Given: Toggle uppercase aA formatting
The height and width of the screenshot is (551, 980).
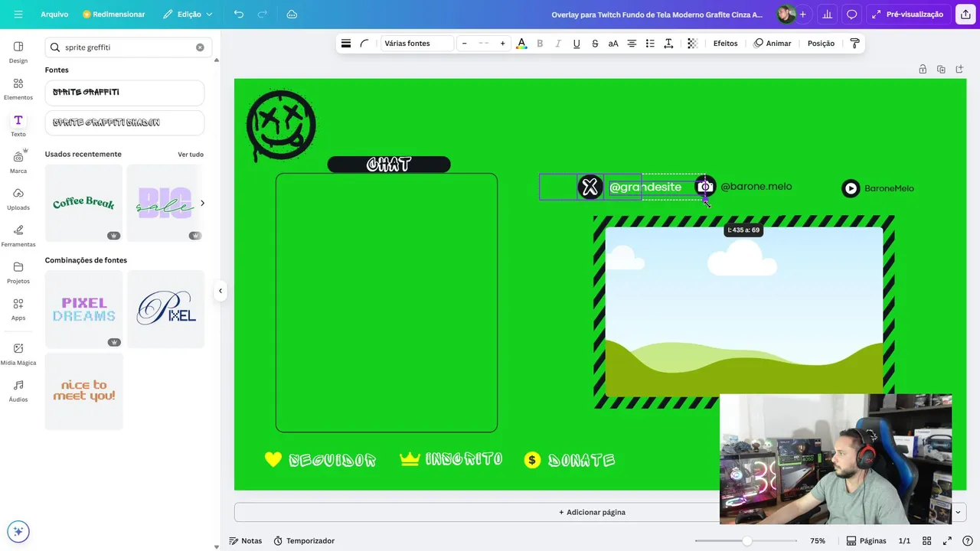Looking at the screenshot, I should point(613,44).
